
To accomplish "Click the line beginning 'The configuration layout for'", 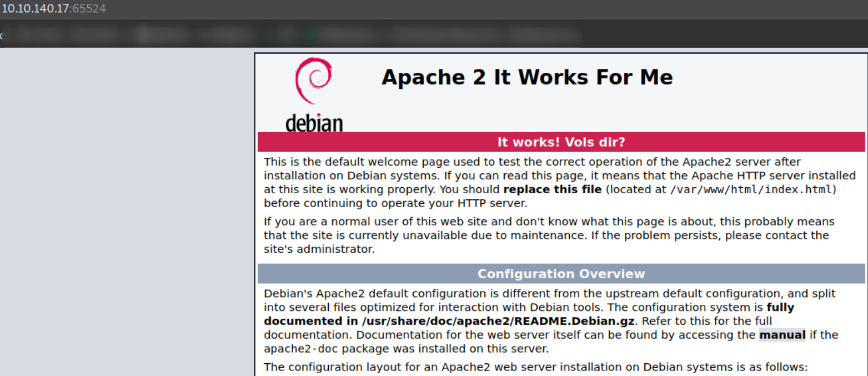I will click(x=535, y=367).
